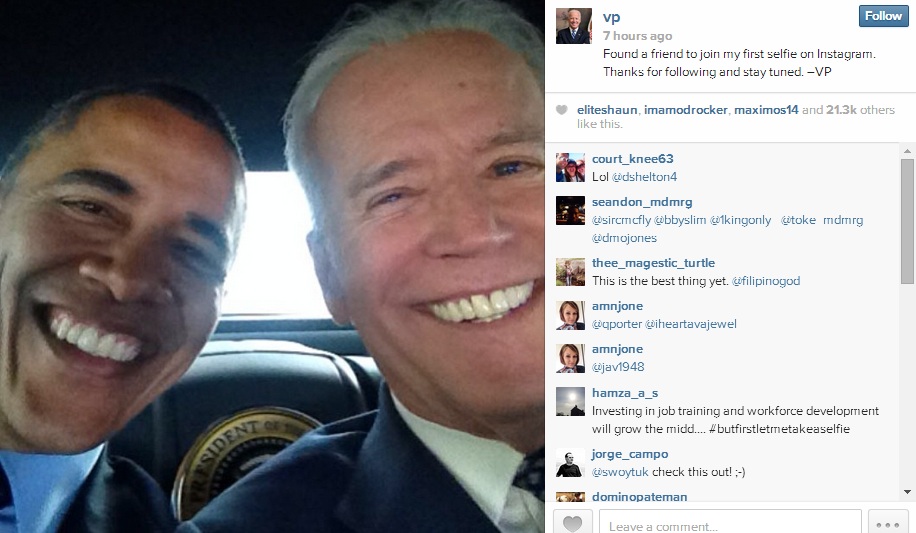This screenshot has height=533, width=916.
Task: Follow the vp account
Action: point(883,16)
